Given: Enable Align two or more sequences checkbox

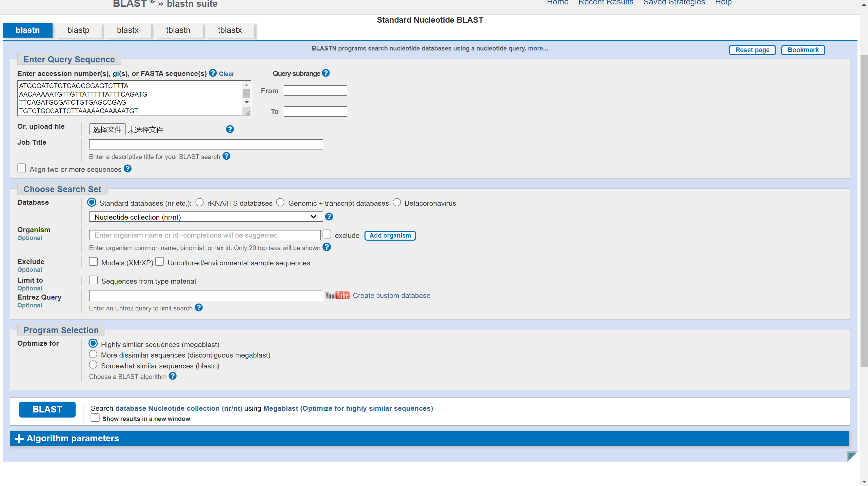Looking at the screenshot, I should (22, 168).
